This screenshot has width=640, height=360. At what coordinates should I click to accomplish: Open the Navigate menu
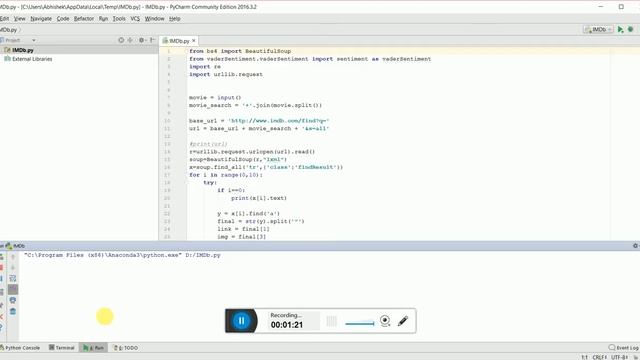pyautogui.click(x=41, y=19)
